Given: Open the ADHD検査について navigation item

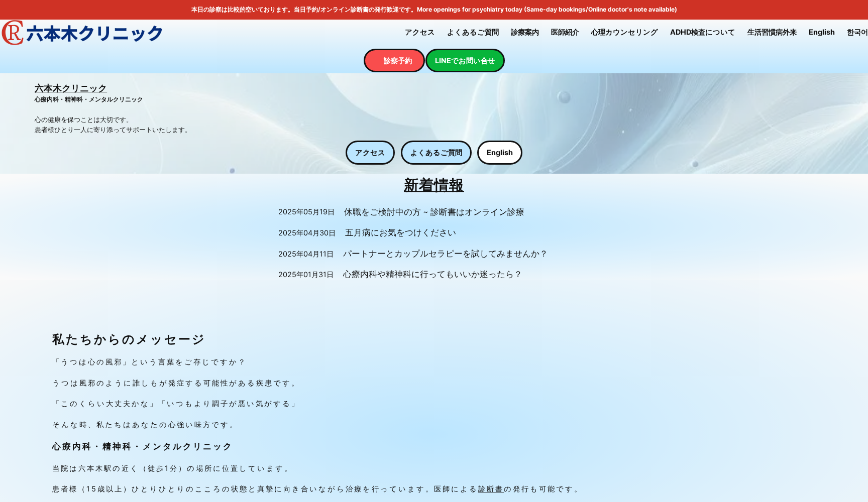Looking at the screenshot, I should (x=702, y=32).
